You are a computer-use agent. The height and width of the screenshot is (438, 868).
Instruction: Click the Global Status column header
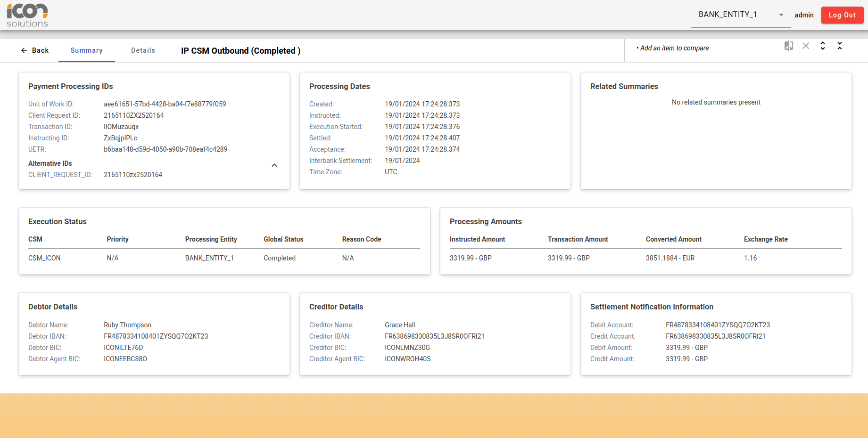tap(283, 239)
